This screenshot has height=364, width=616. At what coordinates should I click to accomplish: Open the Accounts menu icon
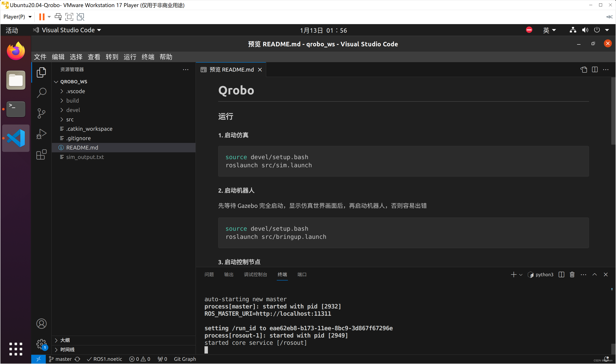coord(41,324)
